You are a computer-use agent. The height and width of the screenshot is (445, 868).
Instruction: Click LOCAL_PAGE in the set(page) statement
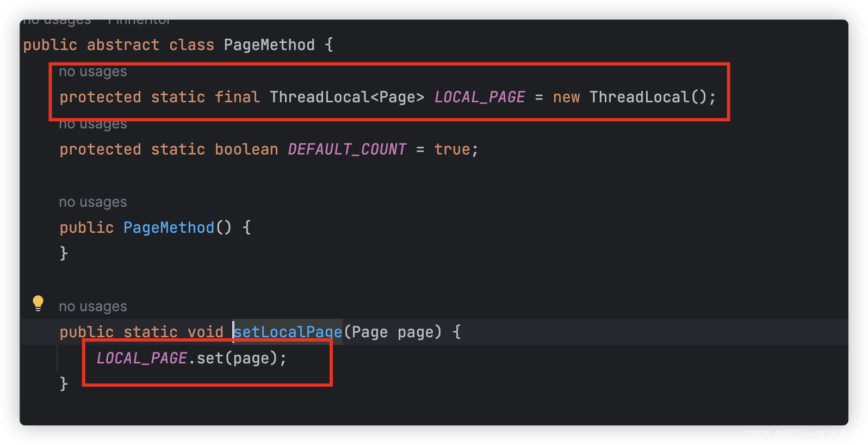[142, 358]
